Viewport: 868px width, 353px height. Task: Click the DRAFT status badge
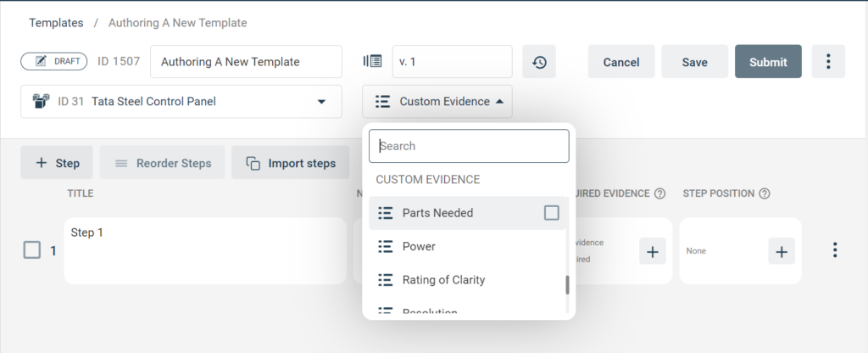[54, 61]
